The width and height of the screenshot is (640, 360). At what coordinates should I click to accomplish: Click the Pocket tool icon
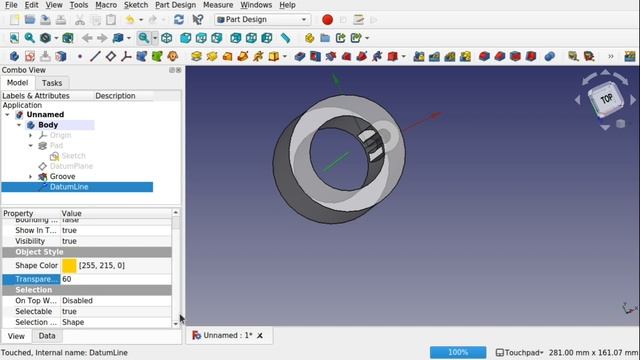(300, 56)
